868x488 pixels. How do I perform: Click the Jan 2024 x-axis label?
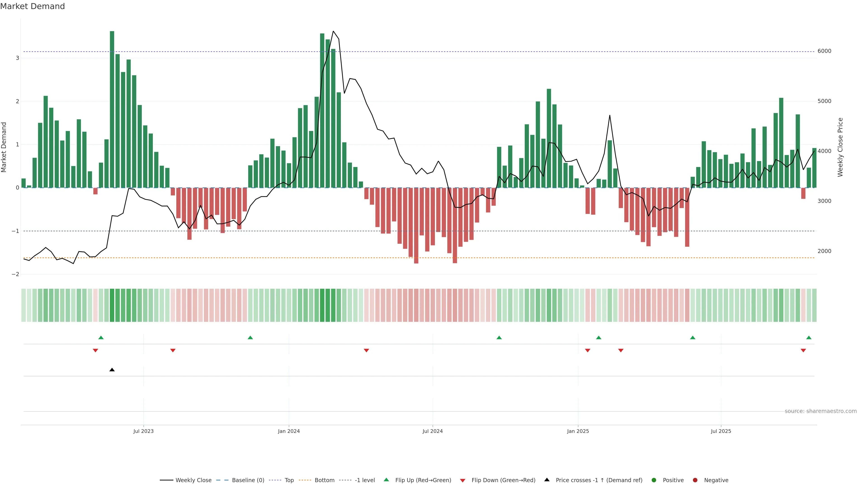coord(289,431)
